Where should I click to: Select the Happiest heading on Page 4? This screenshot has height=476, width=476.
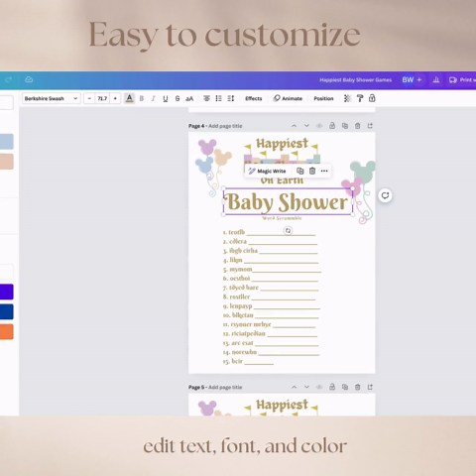click(x=282, y=144)
